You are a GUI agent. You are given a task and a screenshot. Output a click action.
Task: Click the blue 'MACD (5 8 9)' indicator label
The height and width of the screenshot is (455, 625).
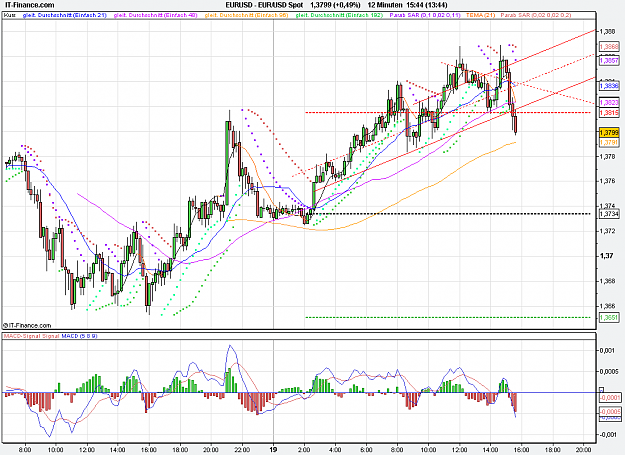pos(79,336)
